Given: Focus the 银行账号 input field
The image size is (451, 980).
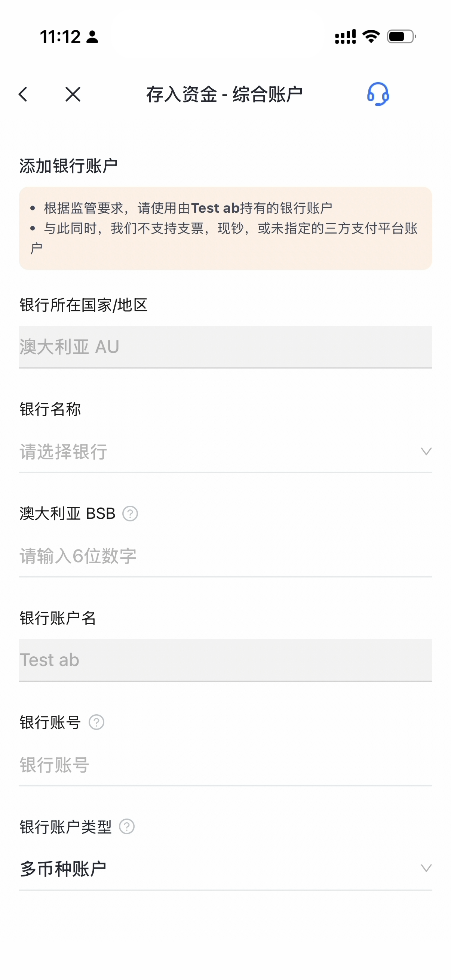Looking at the screenshot, I should pos(224,765).
